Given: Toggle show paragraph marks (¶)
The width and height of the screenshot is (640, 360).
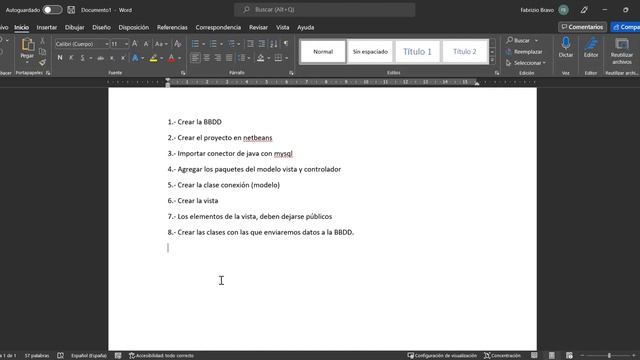Looking at the screenshot, I should pos(286,44).
